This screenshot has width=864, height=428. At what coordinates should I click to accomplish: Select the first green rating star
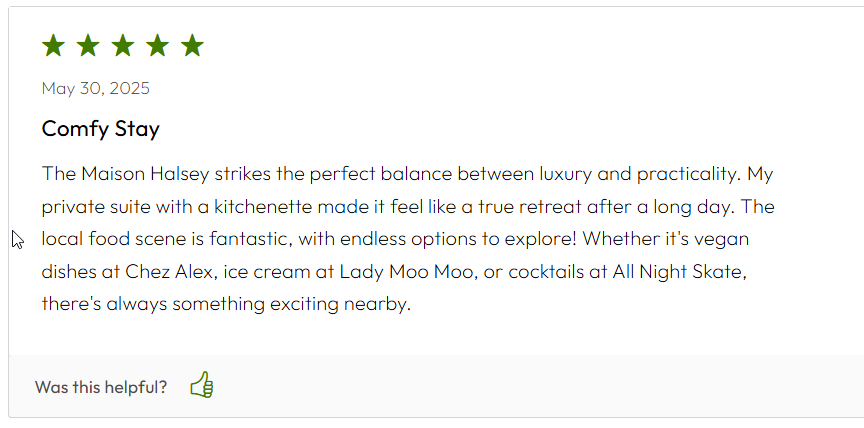coord(53,45)
